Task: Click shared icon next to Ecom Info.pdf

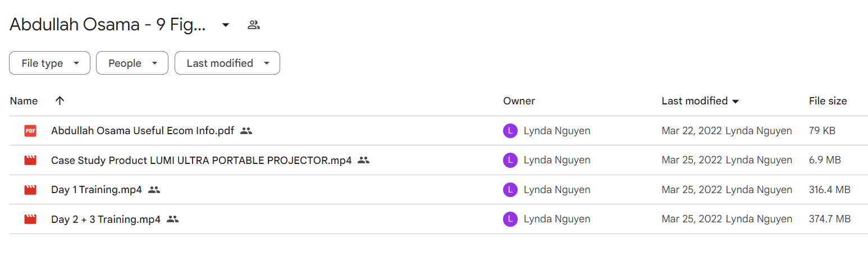Action: (246, 131)
